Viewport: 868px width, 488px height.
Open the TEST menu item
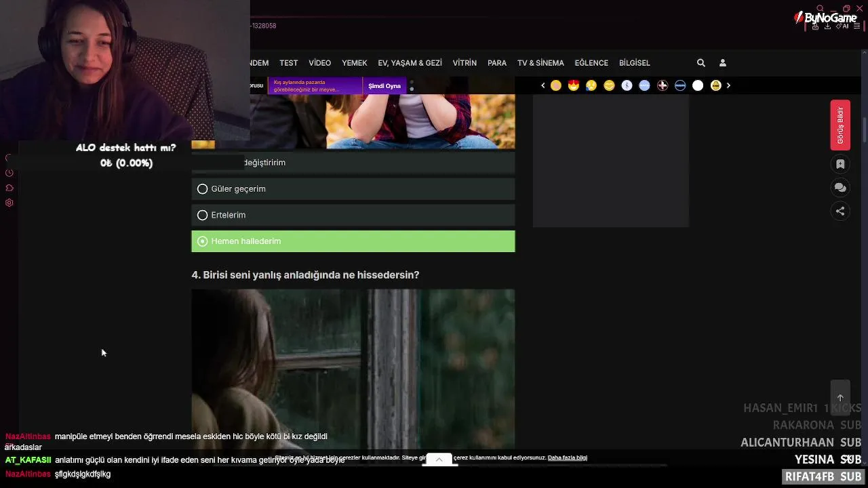(289, 63)
